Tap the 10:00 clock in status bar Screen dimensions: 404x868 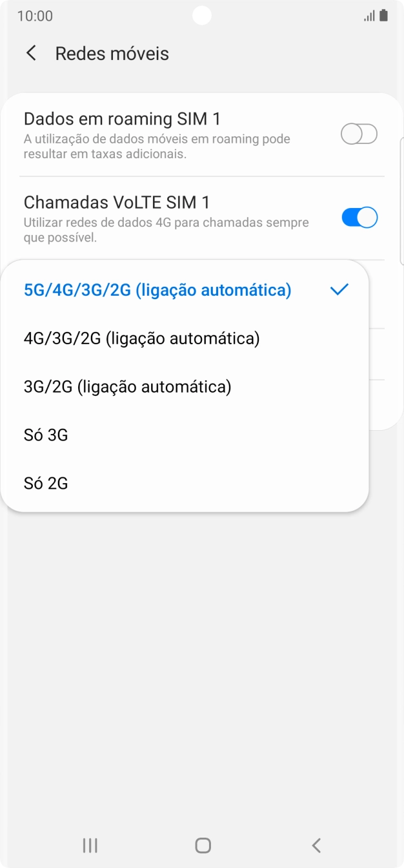pos(35,15)
